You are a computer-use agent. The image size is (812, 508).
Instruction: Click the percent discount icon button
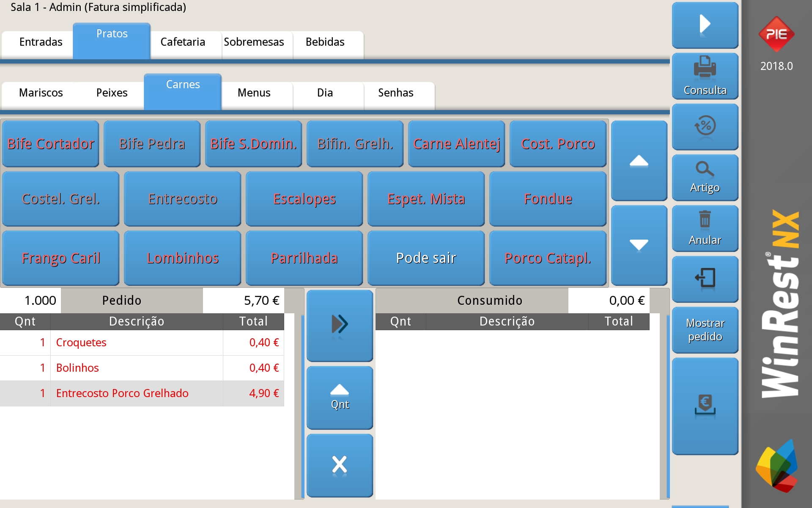pos(705,127)
